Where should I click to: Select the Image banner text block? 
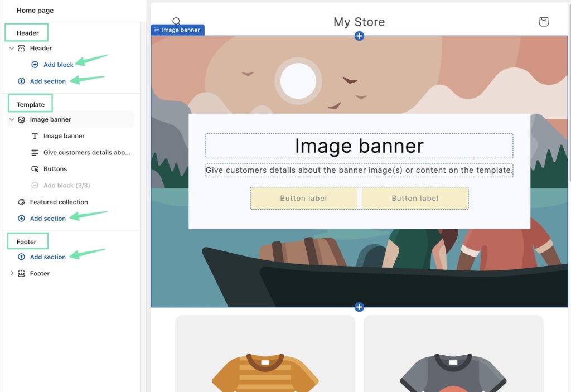click(64, 136)
